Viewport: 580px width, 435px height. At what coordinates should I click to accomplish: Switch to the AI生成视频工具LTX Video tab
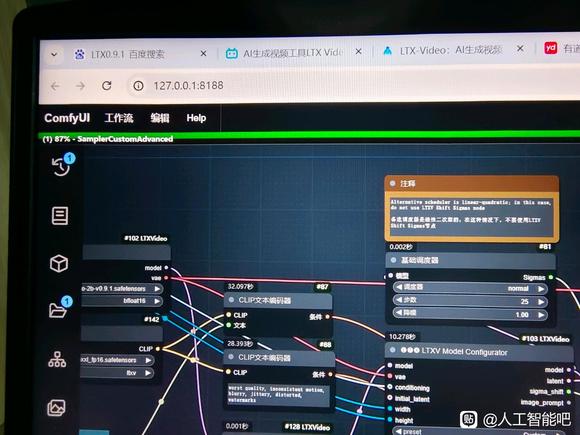click(x=292, y=53)
